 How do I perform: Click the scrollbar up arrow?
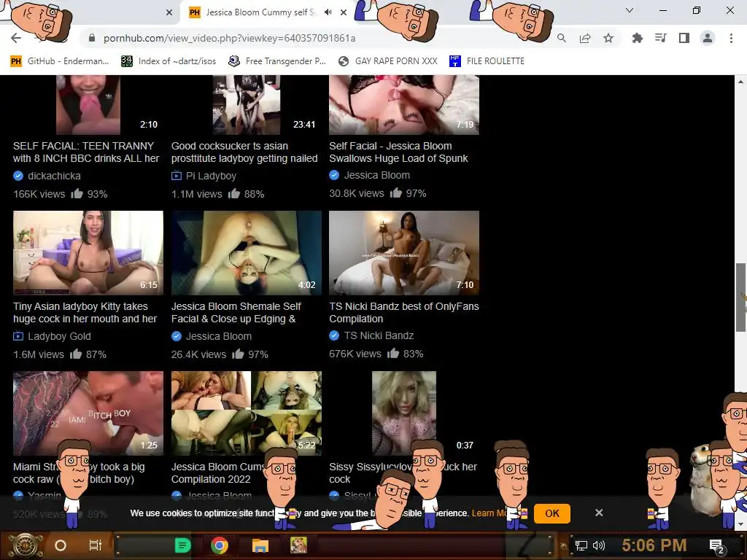[740, 82]
